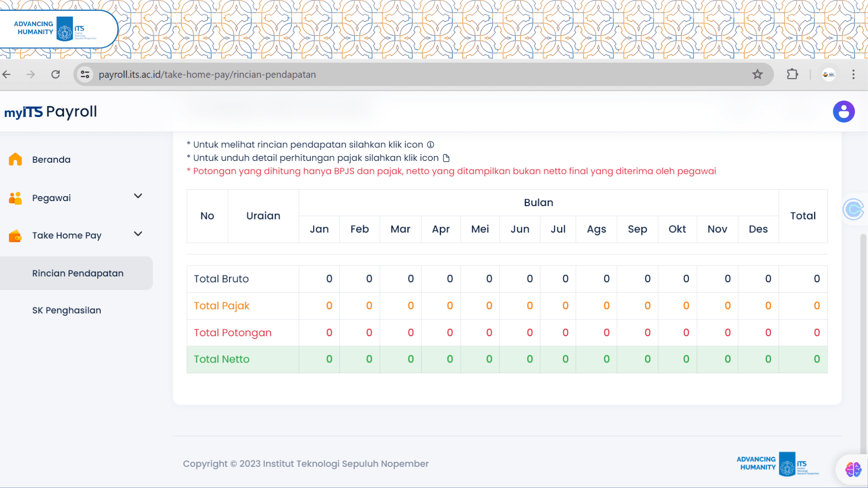This screenshot has height=488, width=868.
Task: Bookmark this page with the star icon
Action: point(758,75)
